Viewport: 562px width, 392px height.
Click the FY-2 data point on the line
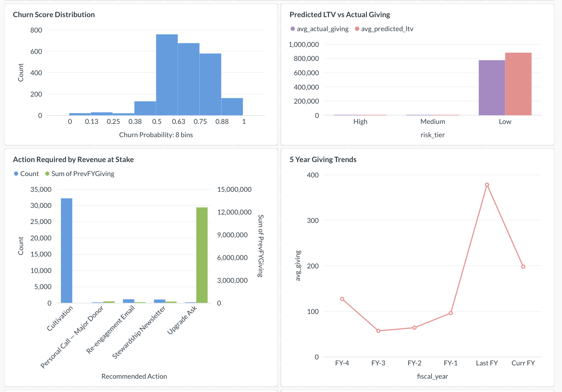pos(414,328)
